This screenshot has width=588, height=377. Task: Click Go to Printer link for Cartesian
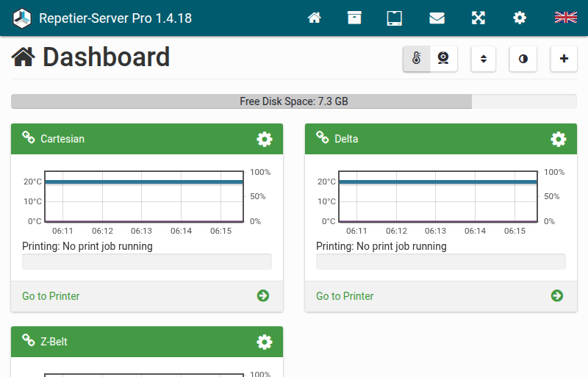51,296
